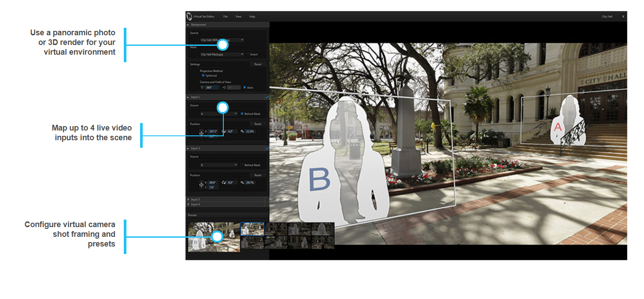644x299 pixels.
Task: Open the Input 1 Source dropdown showing A
Action: (x=219, y=114)
